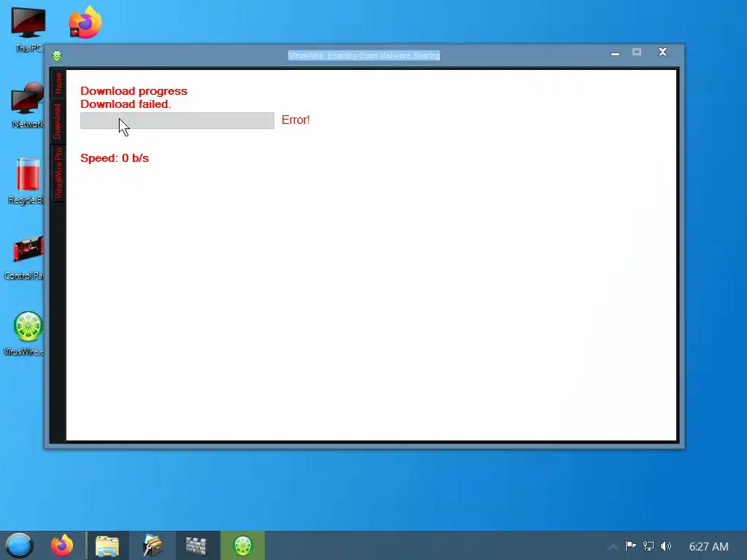Open File Explorer from the taskbar
747x560 pixels.
pyautogui.click(x=107, y=545)
